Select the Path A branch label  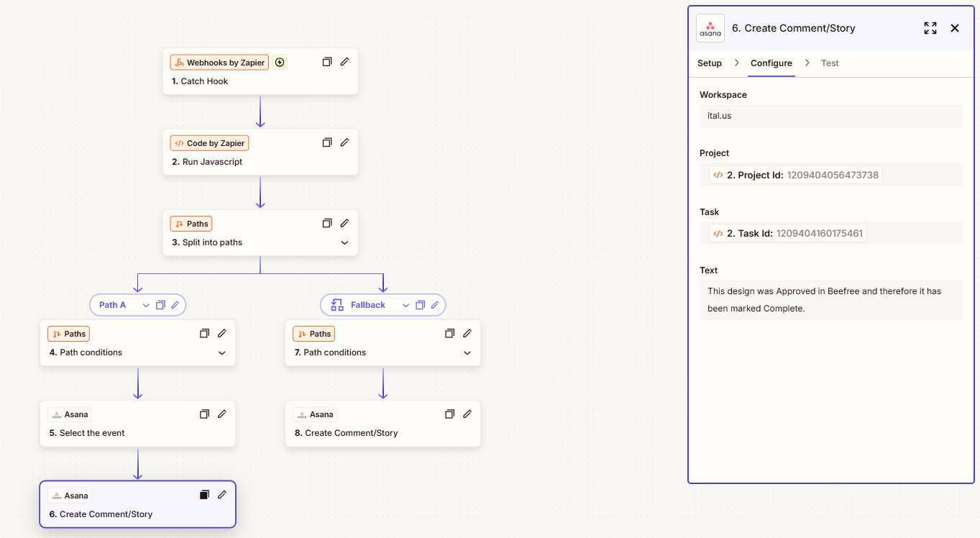pos(112,305)
